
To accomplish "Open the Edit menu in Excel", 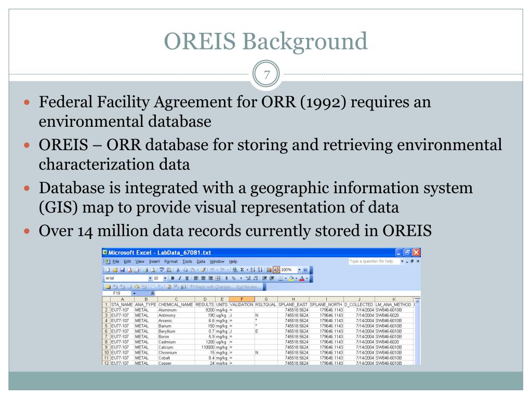I will click(127, 262).
